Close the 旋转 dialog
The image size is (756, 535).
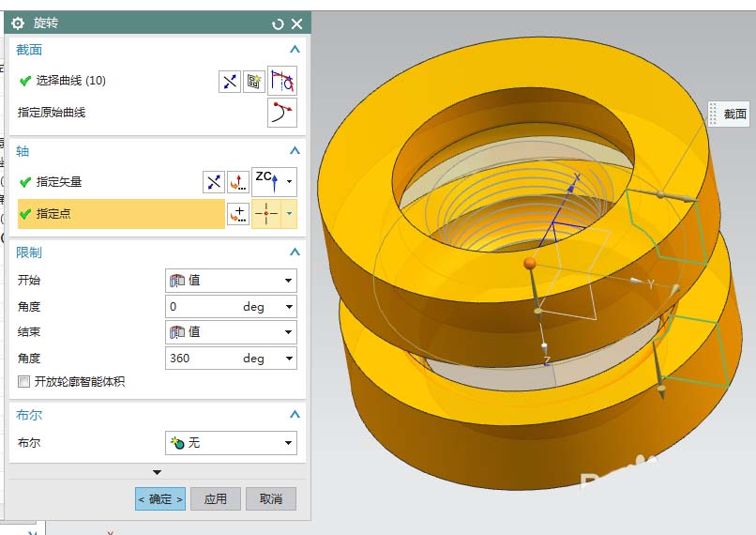pyautogui.click(x=297, y=23)
